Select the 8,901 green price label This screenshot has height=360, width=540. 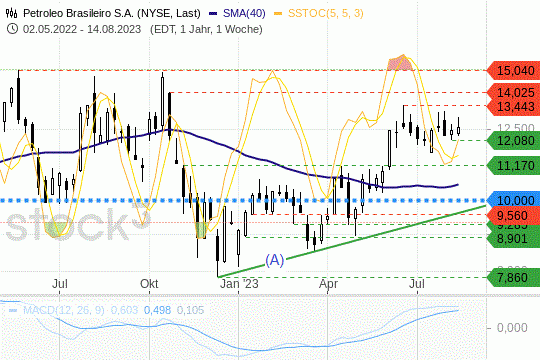(x=514, y=238)
